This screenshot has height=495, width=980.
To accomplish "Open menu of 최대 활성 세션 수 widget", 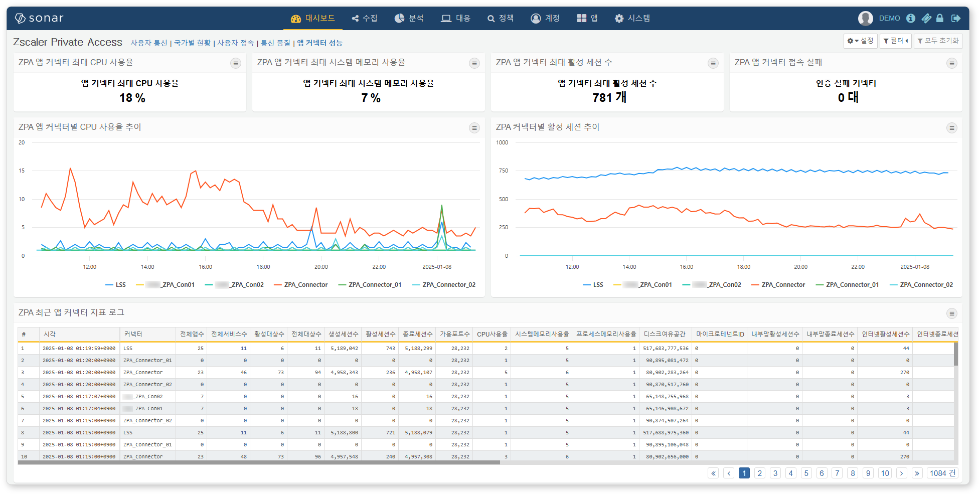I will 713,63.
